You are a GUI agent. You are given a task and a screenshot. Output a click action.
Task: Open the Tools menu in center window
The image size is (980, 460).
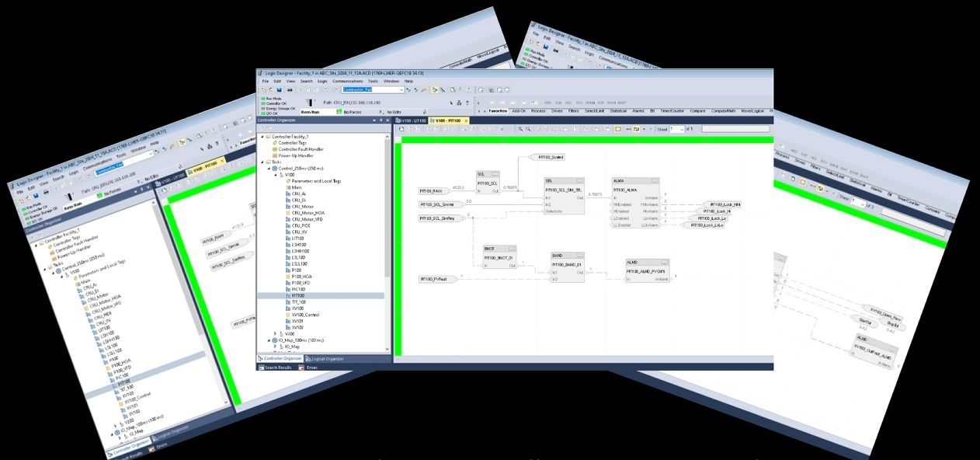coord(373,81)
